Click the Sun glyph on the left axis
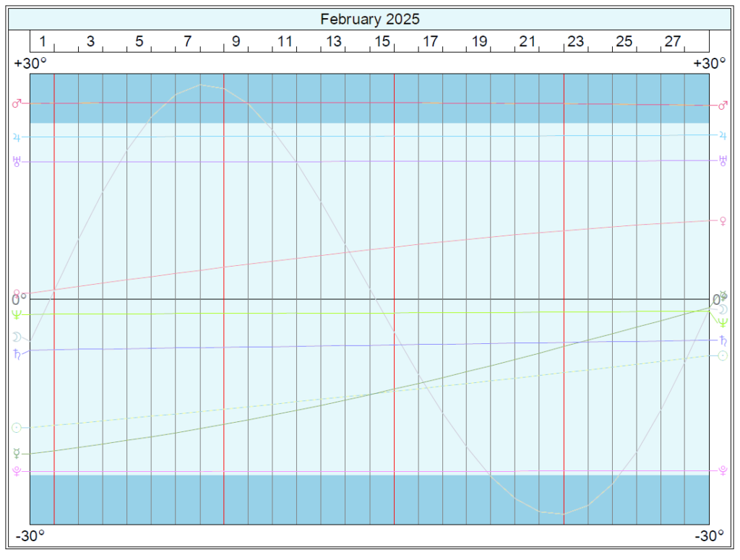This screenshot has height=560, width=740. tap(16, 428)
